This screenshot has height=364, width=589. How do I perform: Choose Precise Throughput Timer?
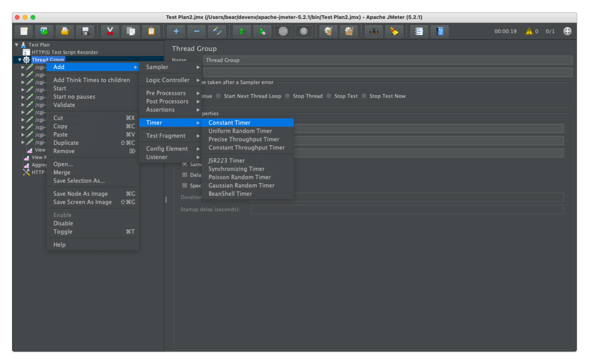coord(248,139)
